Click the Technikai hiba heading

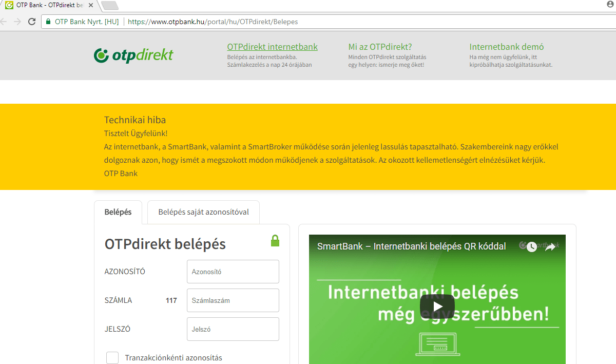(135, 120)
